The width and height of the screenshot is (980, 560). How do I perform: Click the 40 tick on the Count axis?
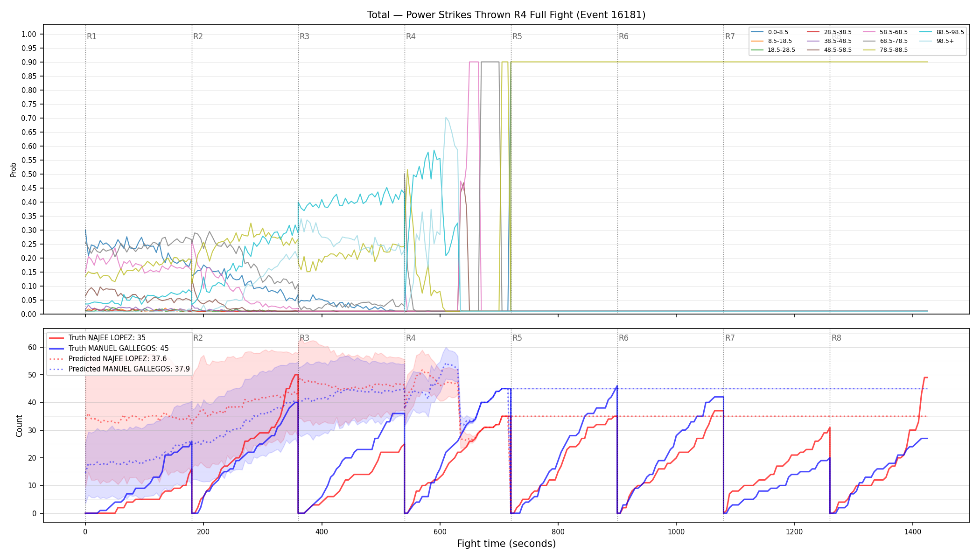click(x=33, y=402)
